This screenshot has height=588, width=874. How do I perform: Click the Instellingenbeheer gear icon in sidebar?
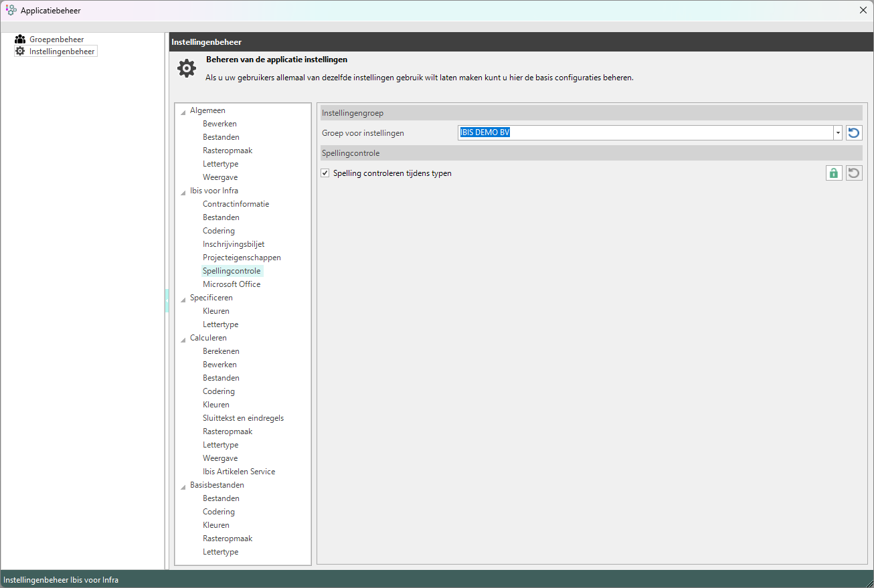tap(20, 51)
